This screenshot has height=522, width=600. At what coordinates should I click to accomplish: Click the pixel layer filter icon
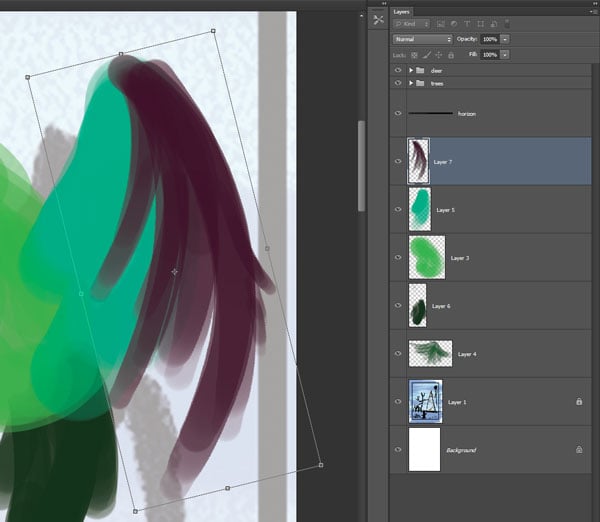[440, 23]
